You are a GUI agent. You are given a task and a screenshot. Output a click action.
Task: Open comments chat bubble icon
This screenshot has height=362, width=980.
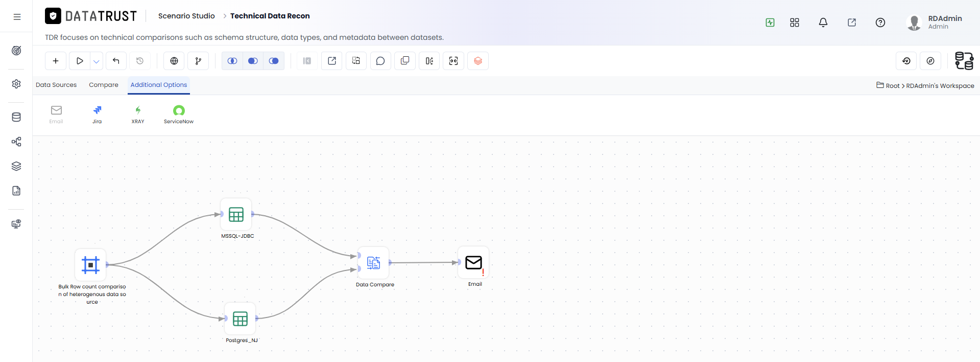[x=380, y=61]
